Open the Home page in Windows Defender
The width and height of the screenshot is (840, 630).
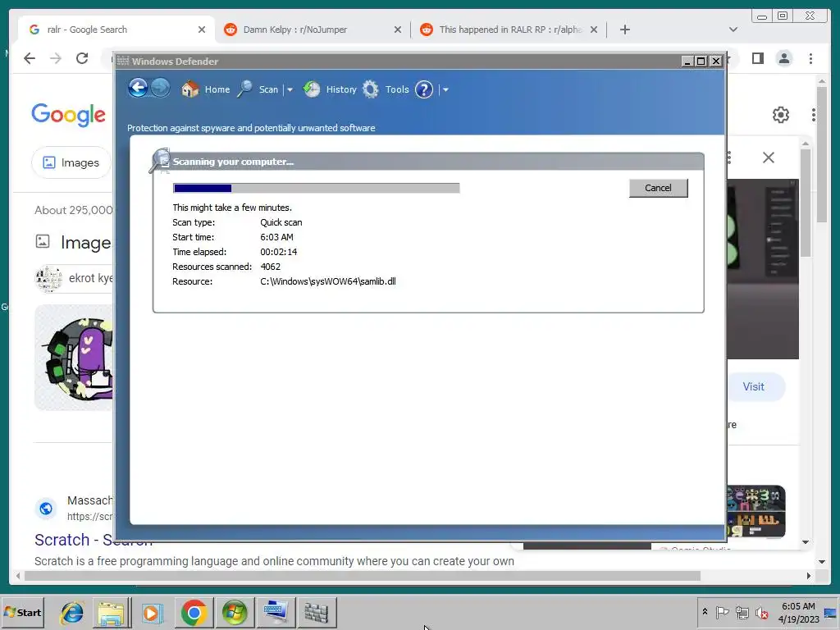(x=206, y=89)
